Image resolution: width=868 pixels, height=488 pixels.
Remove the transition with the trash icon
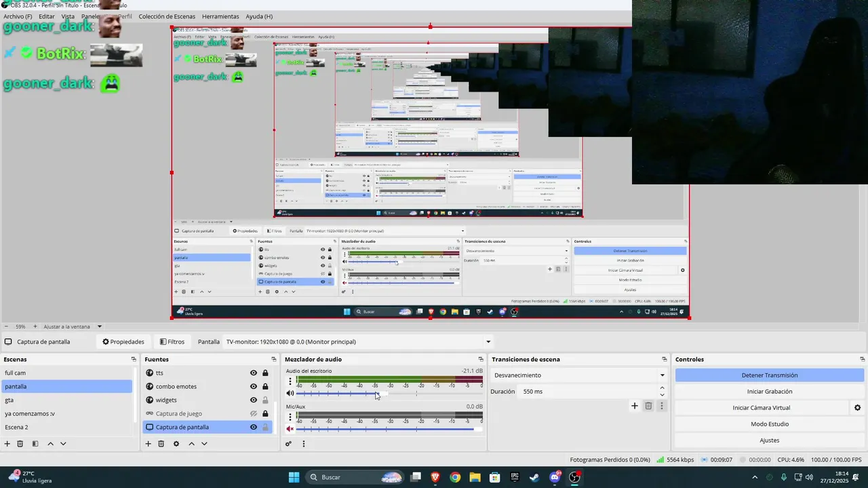coord(648,406)
